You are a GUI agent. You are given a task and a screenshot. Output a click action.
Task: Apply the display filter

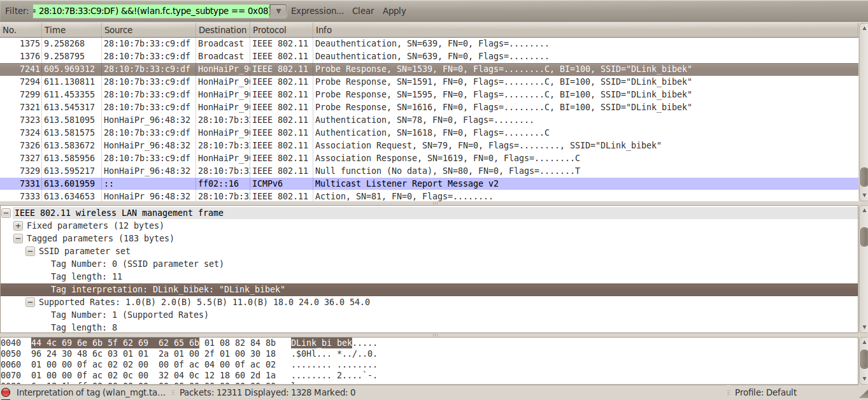[x=393, y=10]
